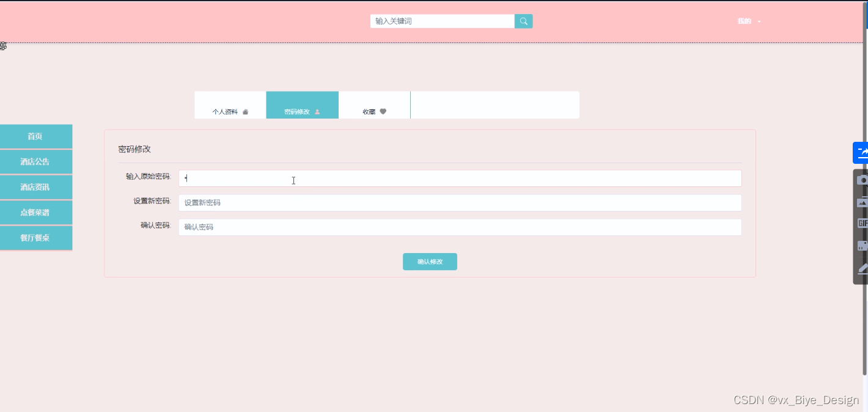Open 酒店资讯 in the sidebar

(36, 188)
